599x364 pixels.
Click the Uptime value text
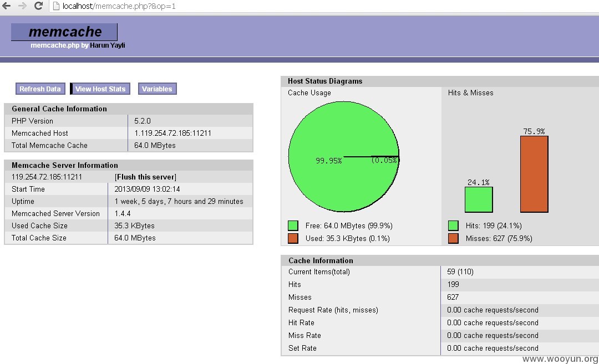(x=179, y=202)
